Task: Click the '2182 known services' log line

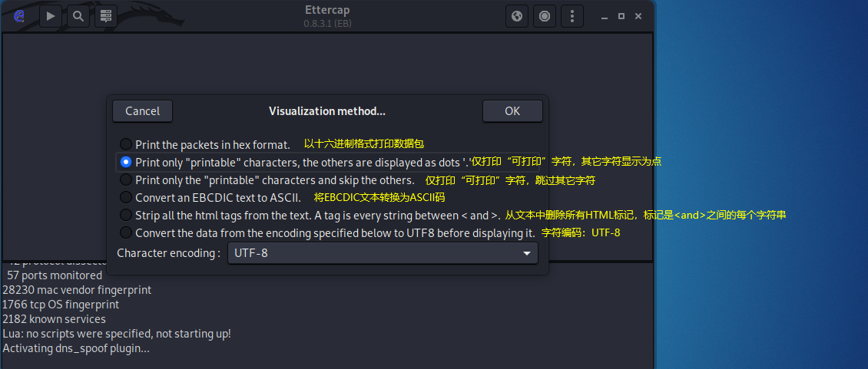Action: click(55, 319)
